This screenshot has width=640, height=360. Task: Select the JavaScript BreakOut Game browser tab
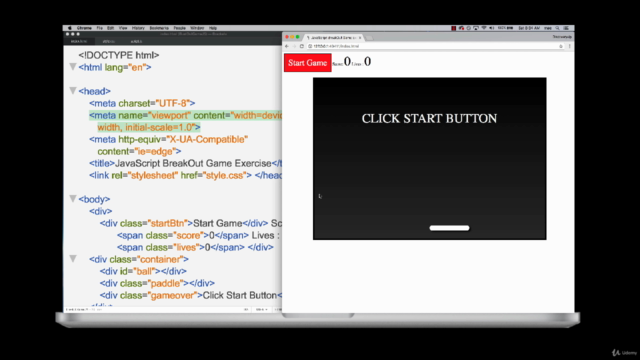332,38
